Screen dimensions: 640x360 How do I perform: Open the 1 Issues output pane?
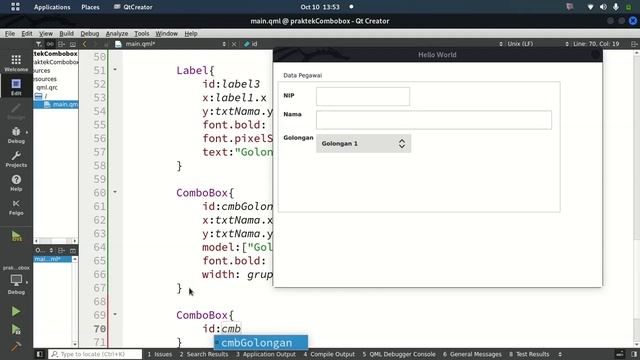click(x=160, y=354)
